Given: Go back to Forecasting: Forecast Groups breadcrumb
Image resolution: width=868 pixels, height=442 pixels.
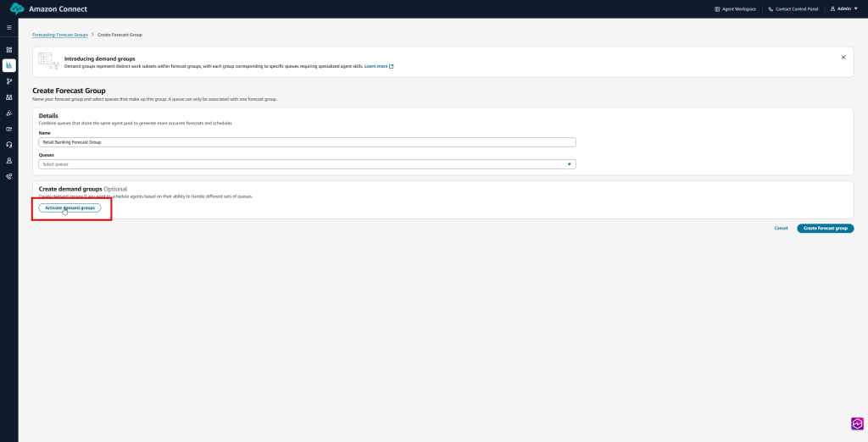Looking at the screenshot, I should click(59, 35).
